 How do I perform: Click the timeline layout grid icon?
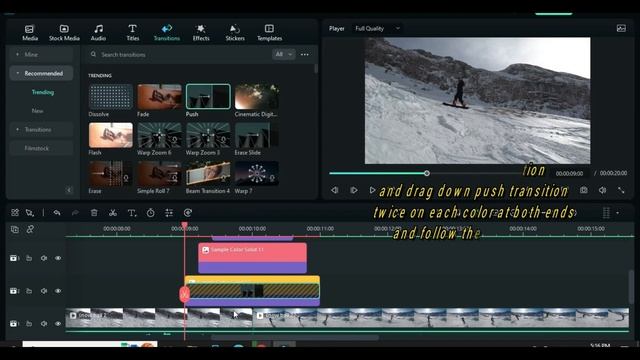(15, 212)
